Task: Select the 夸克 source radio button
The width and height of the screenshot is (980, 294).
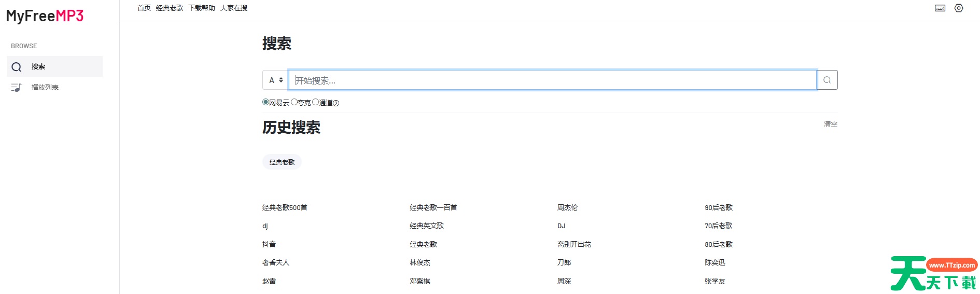Action: click(x=294, y=102)
